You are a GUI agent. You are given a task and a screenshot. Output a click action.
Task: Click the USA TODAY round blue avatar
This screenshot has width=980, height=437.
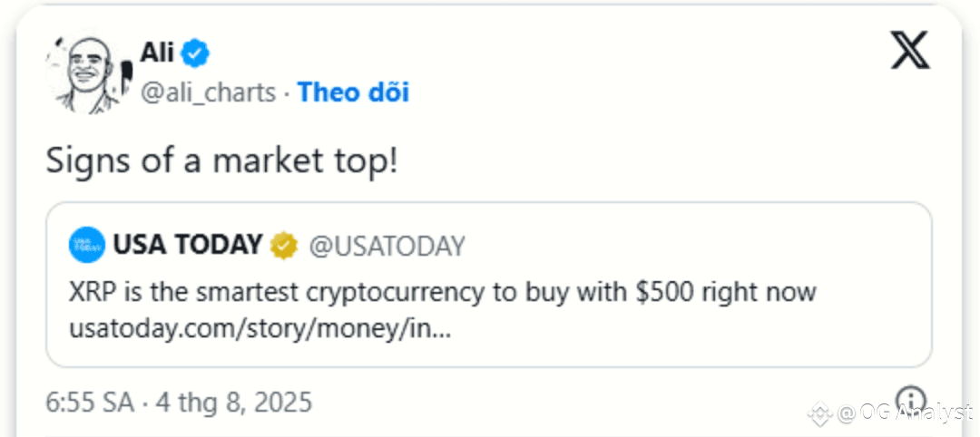point(87,246)
